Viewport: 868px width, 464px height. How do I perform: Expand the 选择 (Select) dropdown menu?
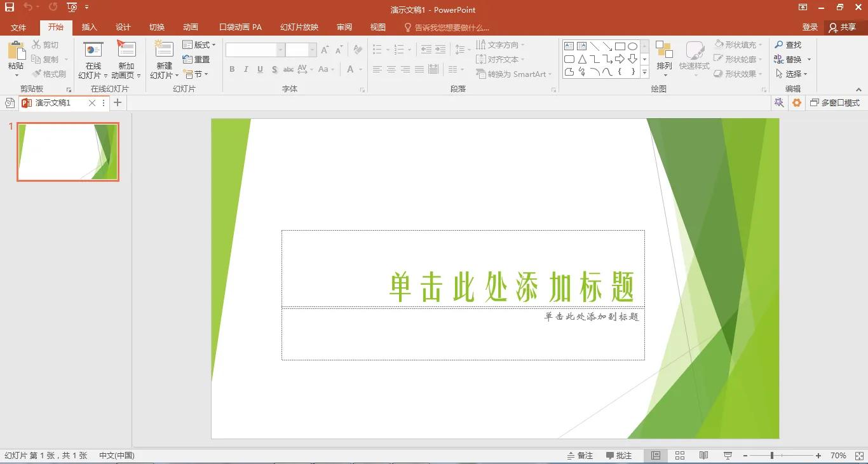click(x=792, y=74)
